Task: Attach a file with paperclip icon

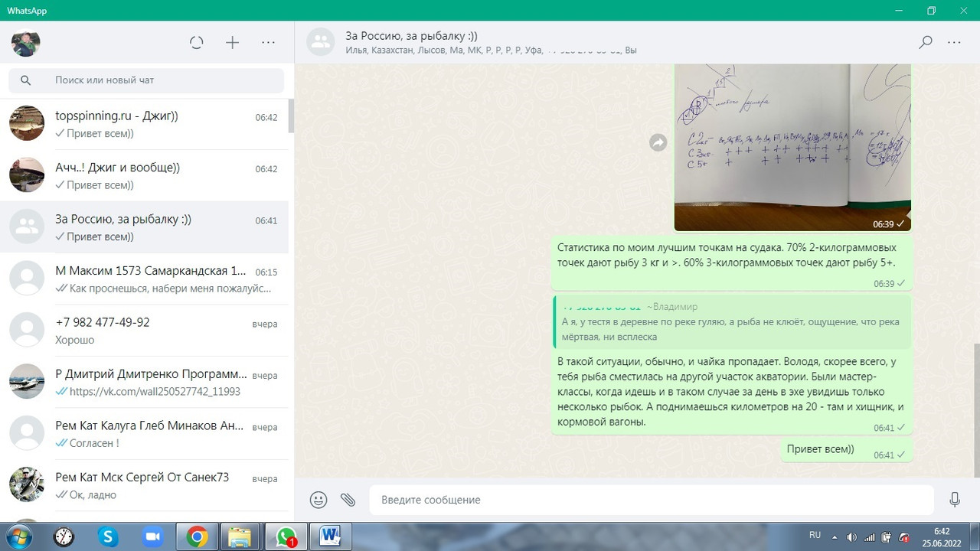Action: pos(348,500)
